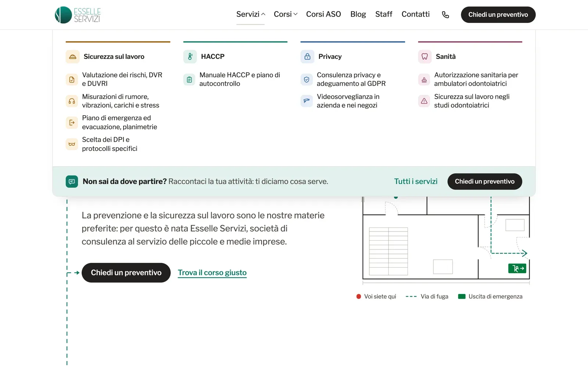
Task: Click the document icon beside Valutazione dei rischi
Action: [72, 79]
